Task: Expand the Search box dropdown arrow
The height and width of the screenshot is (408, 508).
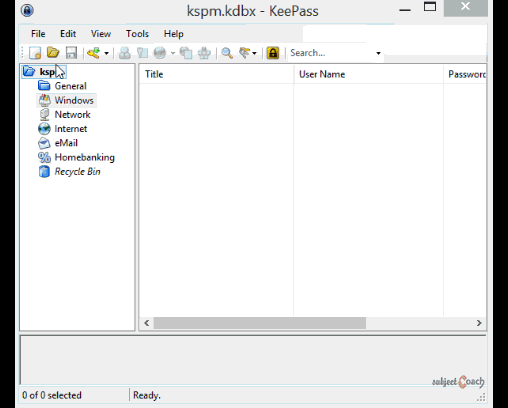Action: (x=378, y=53)
